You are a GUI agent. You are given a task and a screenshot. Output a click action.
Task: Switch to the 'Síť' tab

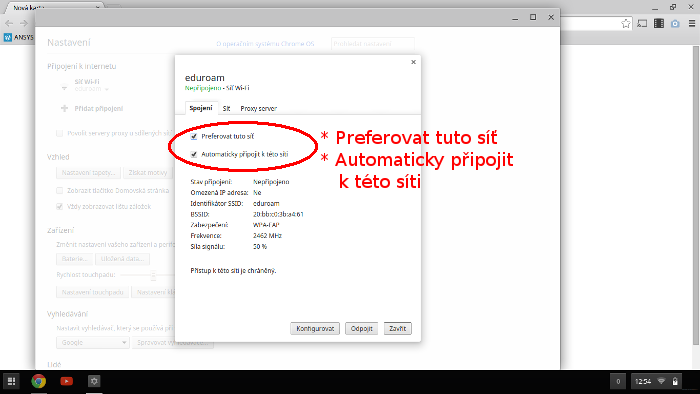point(226,108)
